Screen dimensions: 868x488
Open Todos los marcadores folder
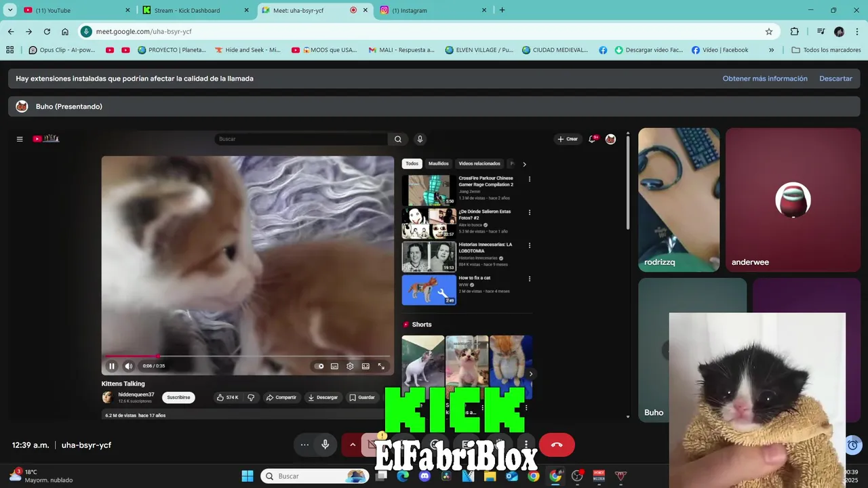(x=826, y=50)
